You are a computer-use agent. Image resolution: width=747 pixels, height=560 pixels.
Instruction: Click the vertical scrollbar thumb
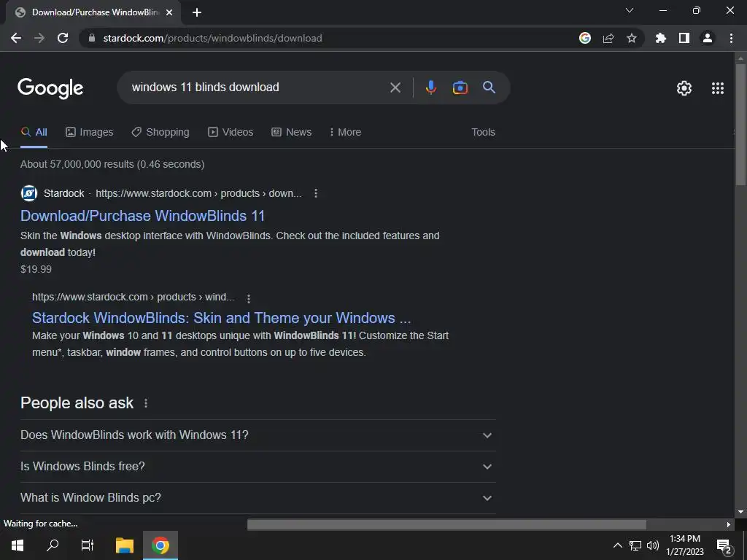click(x=740, y=125)
